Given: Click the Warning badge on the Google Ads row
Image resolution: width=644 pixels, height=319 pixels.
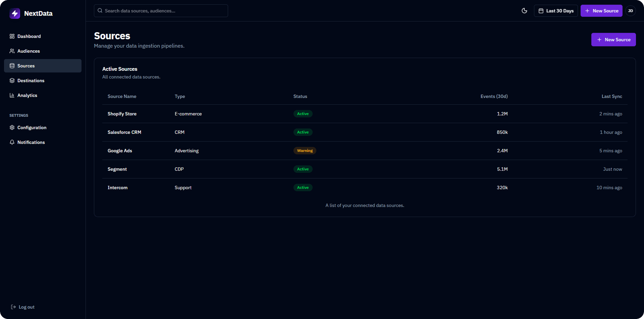Looking at the screenshot, I should [x=305, y=151].
